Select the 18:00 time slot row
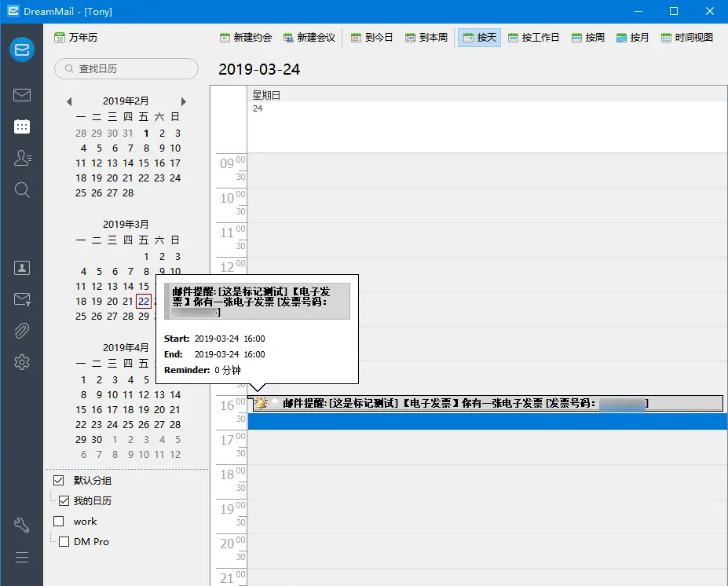 [487, 473]
